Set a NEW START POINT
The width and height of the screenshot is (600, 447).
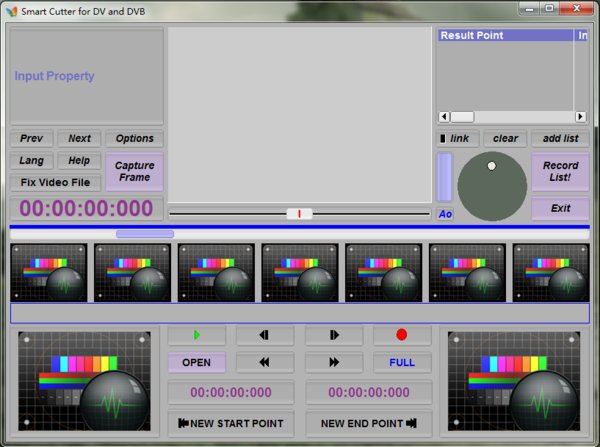(231, 423)
